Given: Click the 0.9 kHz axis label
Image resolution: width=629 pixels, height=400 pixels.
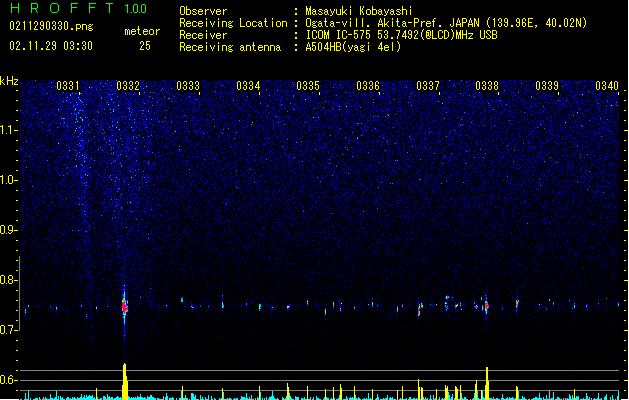Looking at the screenshot, I should point(8,230).
